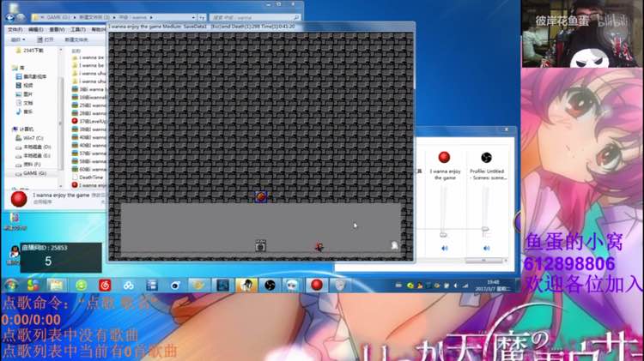
Task: Select the 图片 library in the navigation pane
Action: click(24, 94)
